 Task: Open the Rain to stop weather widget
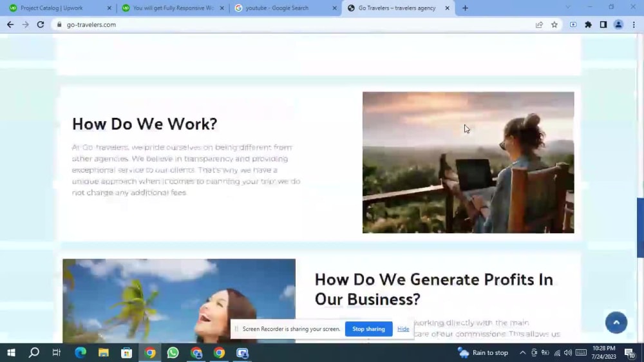click(483, 352)
